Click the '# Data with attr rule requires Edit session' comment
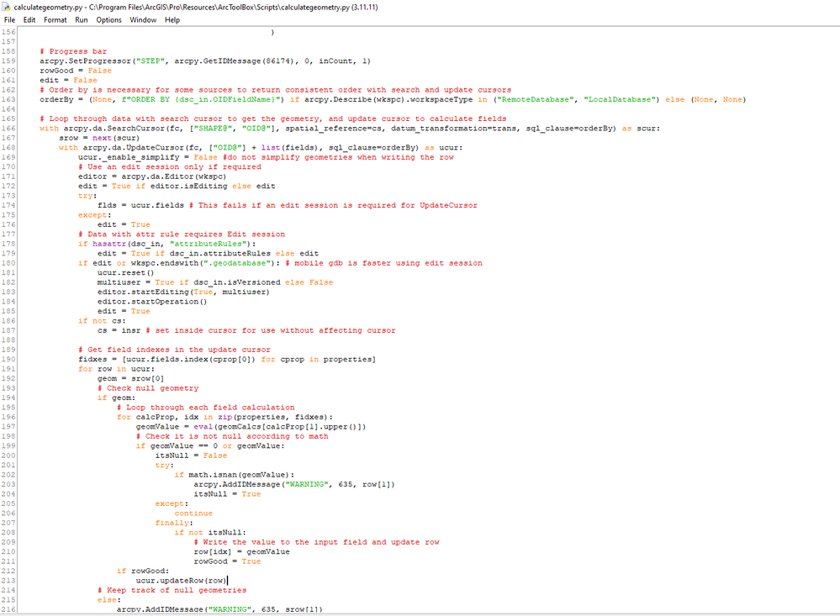The image size is (840, 616). tap(182, 234)
